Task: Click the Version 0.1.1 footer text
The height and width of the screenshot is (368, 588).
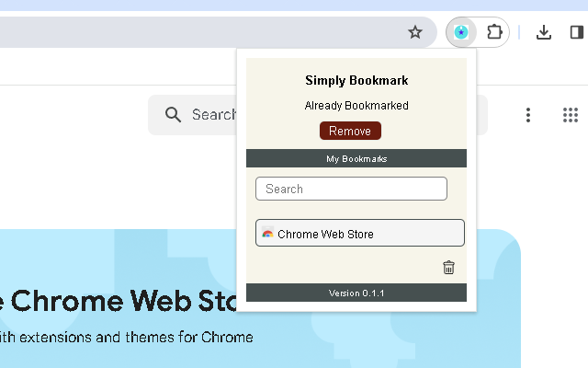Action: pyautogui.click(x=356, y=293)
